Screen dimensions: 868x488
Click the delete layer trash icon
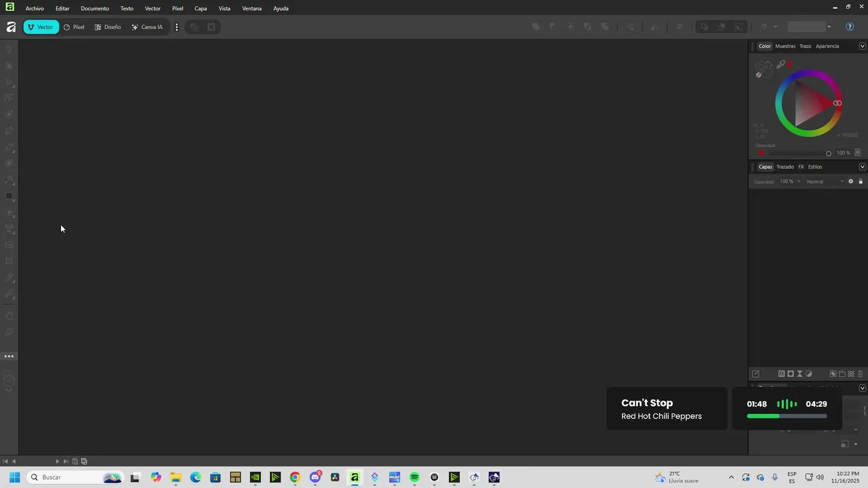861,374
